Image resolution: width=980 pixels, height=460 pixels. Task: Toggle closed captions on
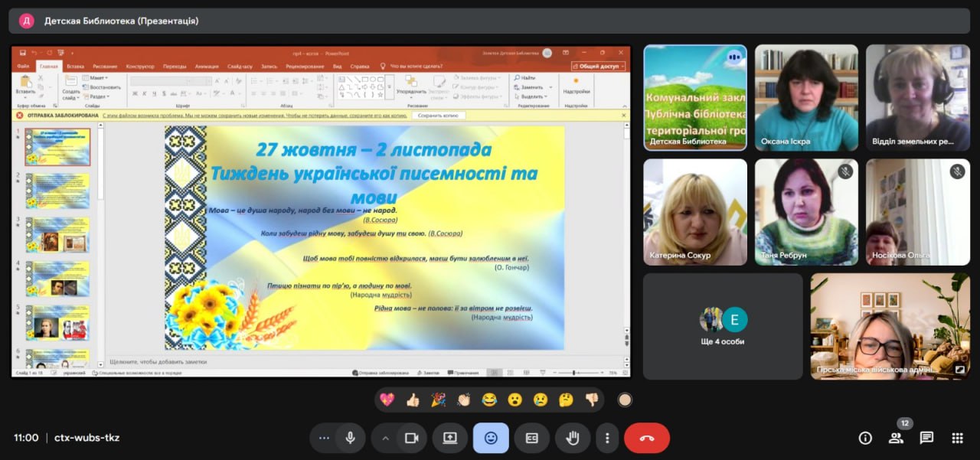(531, 438)
